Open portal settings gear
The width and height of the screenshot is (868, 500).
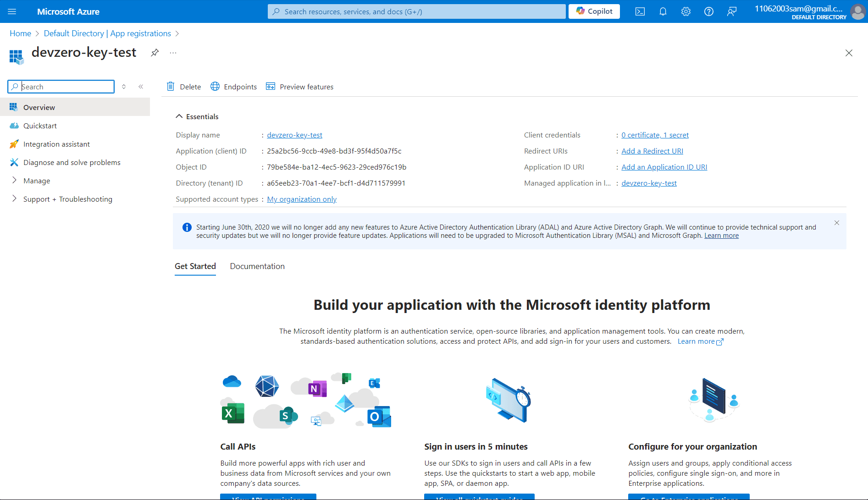[x=686, y=11]
